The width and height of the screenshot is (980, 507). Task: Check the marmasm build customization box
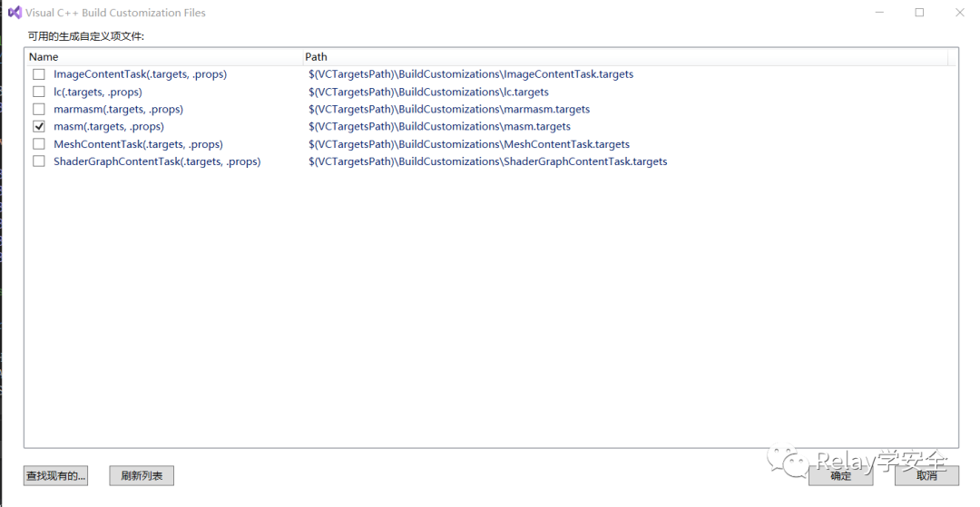pyautogui.click(x=39, y=109)
